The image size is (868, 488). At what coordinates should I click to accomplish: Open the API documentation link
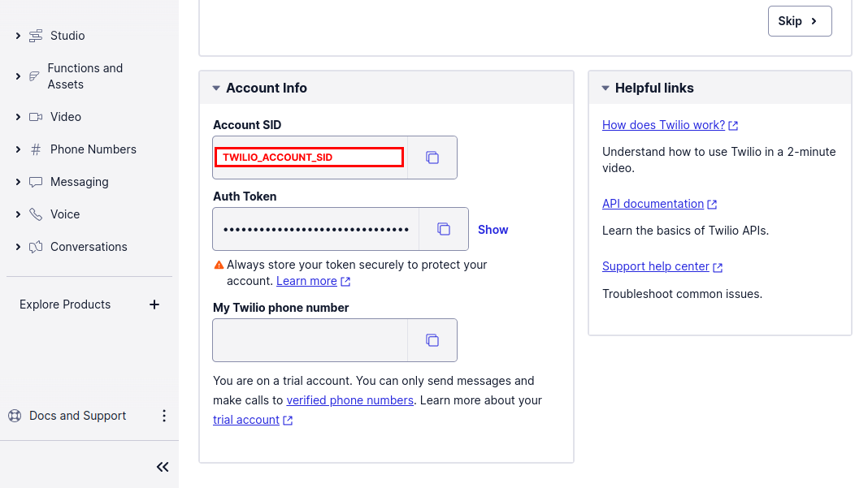[653, 204]
